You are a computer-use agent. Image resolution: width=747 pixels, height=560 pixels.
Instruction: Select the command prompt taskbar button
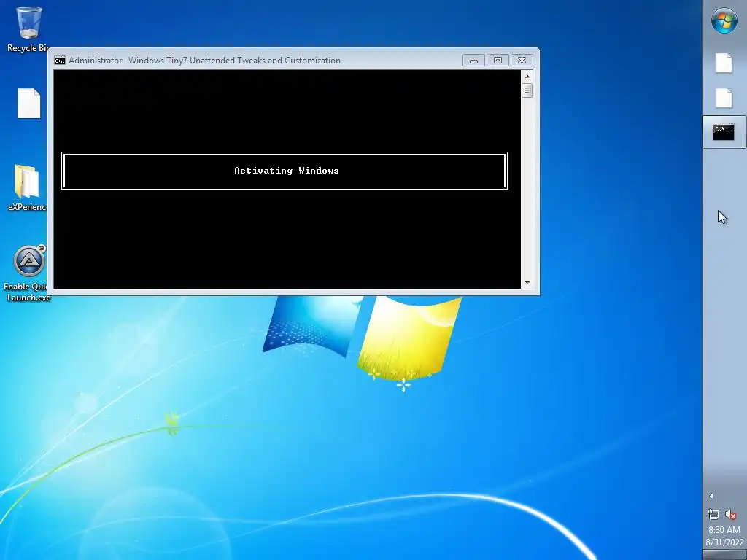point(724,132)
